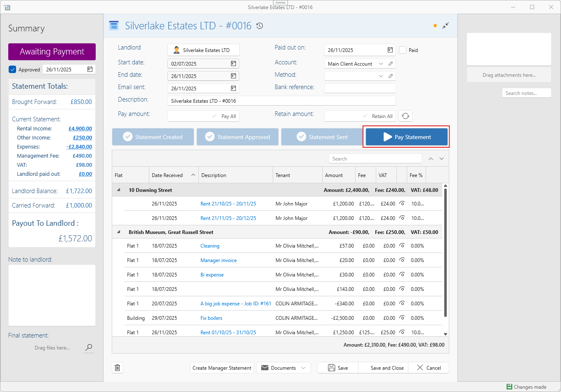Viewport: 561px width, 392px height.
Task: Click the collapse arrows icon in header
Action: tap(445, 26)
